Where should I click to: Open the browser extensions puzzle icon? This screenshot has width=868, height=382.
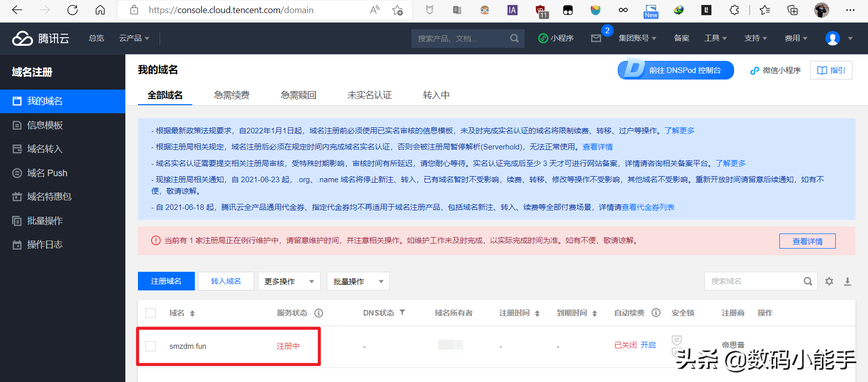[x=735, y=10]
